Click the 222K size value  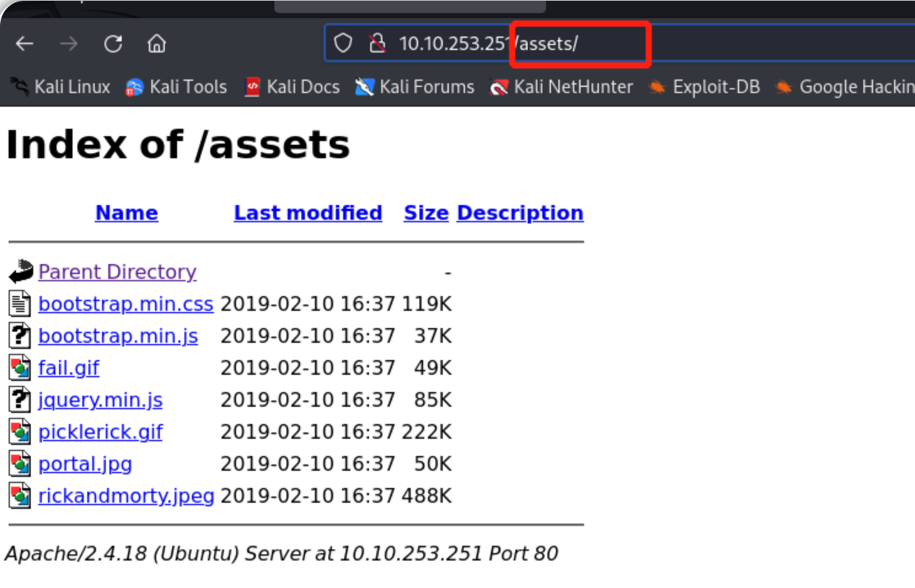coord(426,433)
